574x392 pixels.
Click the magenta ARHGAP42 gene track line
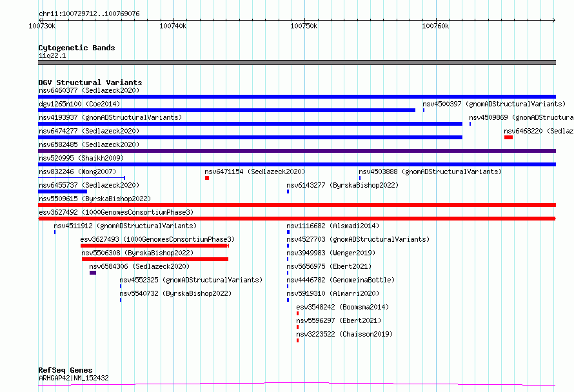[x=297, y=384]
